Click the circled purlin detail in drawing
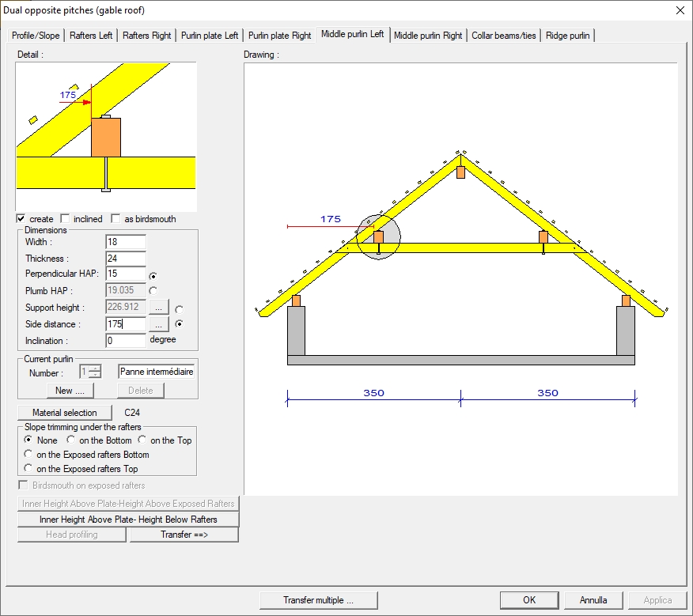The width and height of the screenshot is (693, 616). 378,236
